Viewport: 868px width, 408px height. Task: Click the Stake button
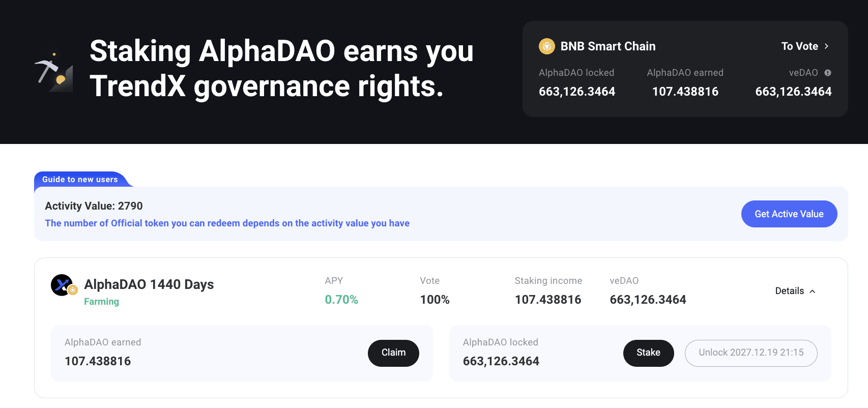pos(648,353)
